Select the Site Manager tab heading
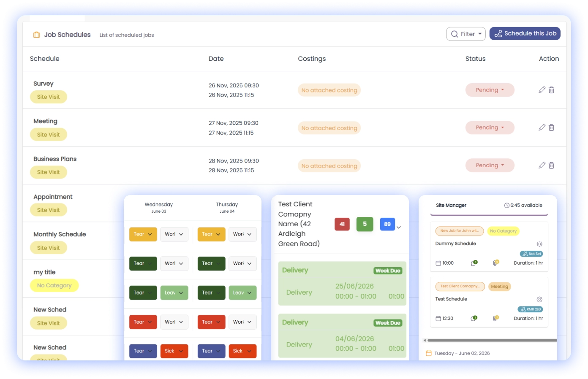 (x=451, y=206)
